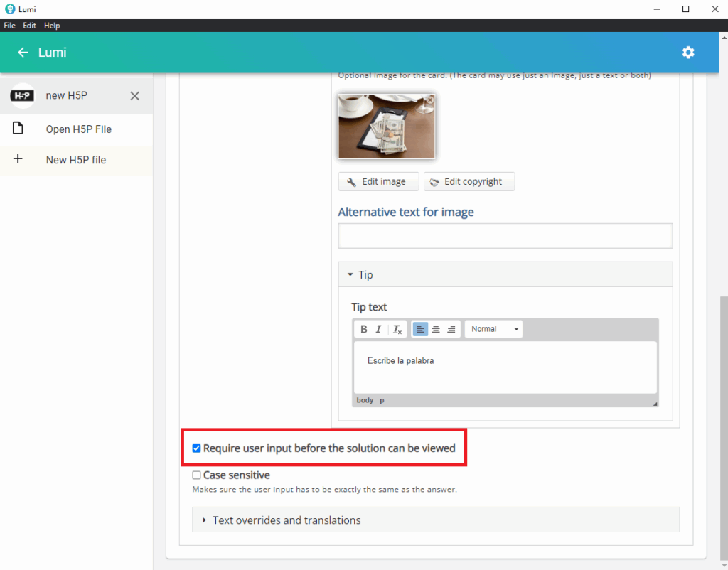Align tip text to the left

(x=420, y=329)
